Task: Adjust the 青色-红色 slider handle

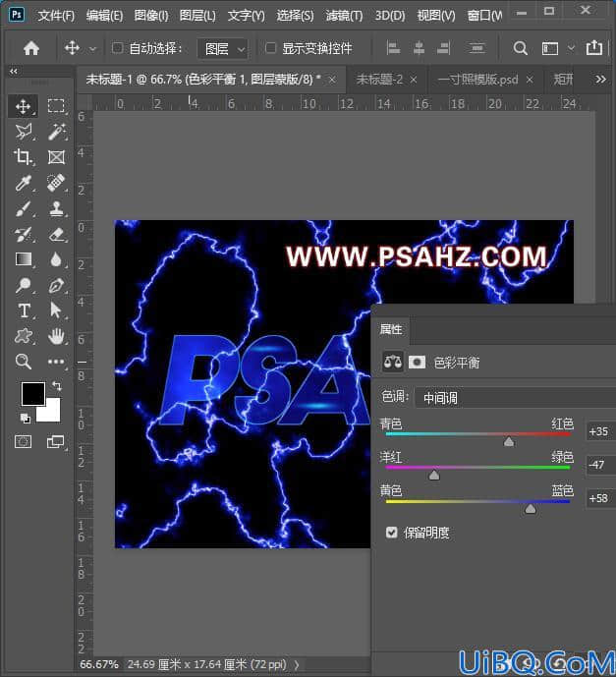Action: coord(509,441)
